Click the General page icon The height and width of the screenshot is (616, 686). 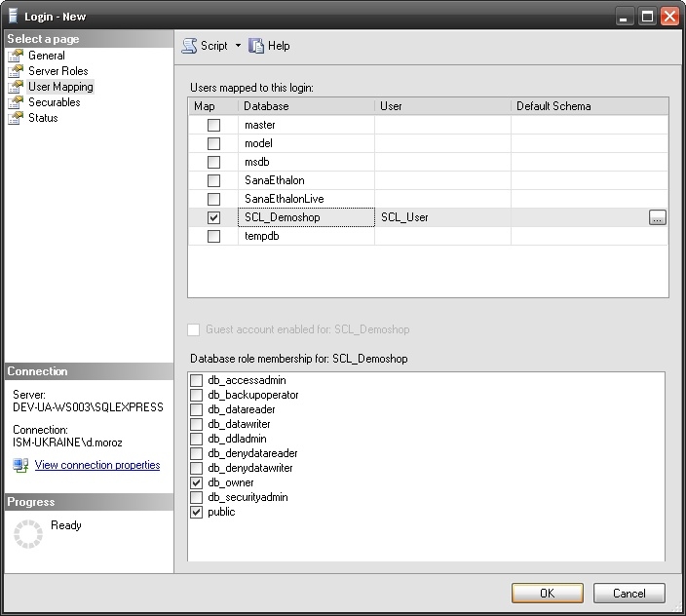(x=16, y=56)
